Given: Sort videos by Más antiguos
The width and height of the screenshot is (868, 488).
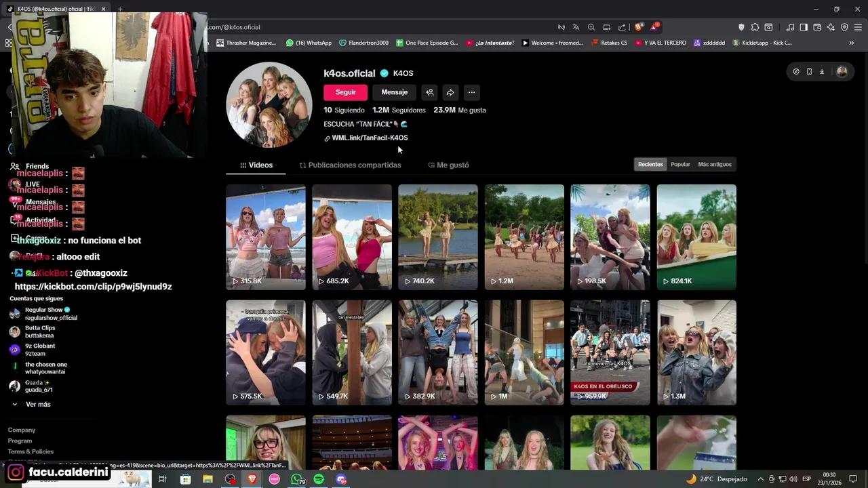Looking at the screenshot, I should pyautogui.click(x=715, y=165).
